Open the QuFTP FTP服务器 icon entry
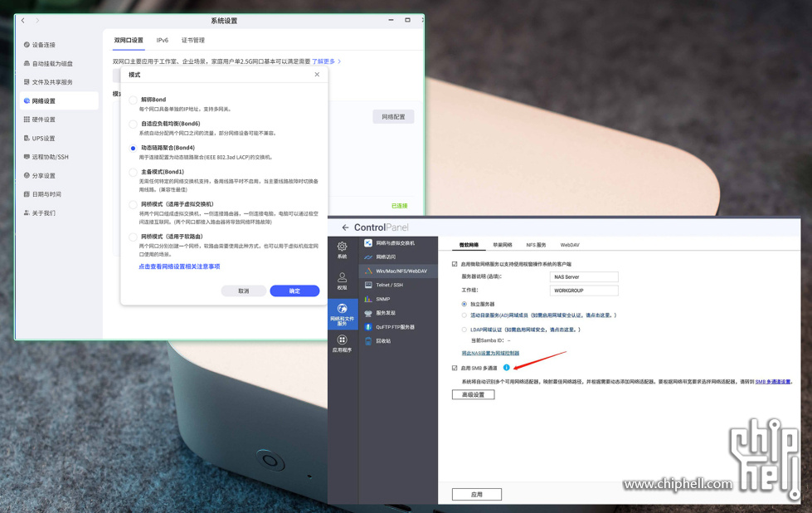Image resolution: width=812 pixels, height=513 pixels. click(x=369, y=327)
